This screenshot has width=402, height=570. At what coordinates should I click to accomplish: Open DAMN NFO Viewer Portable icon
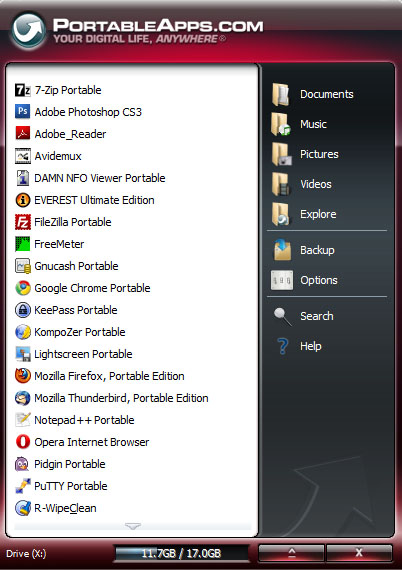coord(23,178)
